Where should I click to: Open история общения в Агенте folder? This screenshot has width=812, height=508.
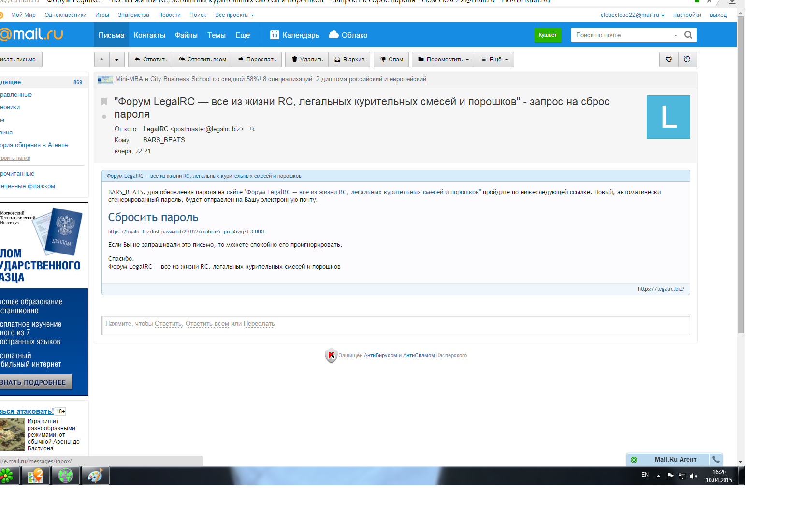34,145
